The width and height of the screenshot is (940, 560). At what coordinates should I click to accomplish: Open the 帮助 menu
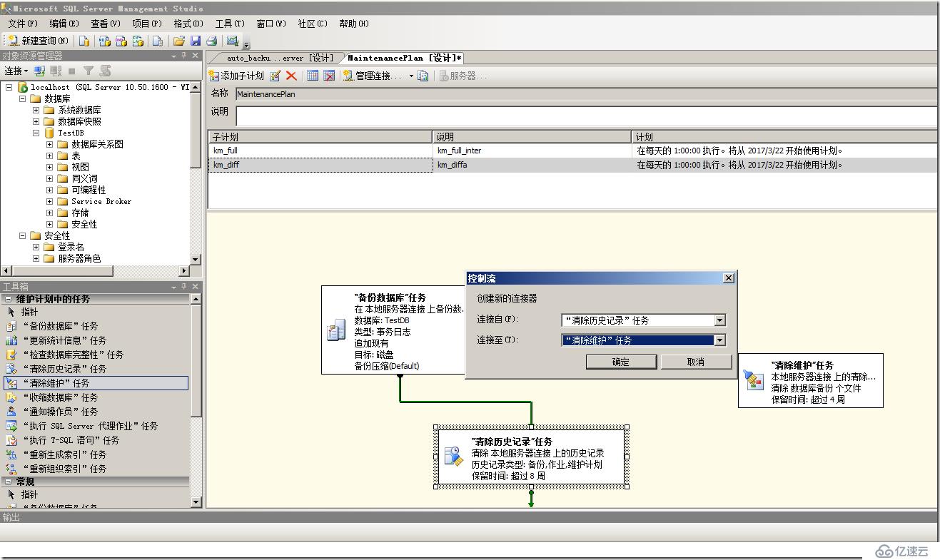(x=353, y=24)
